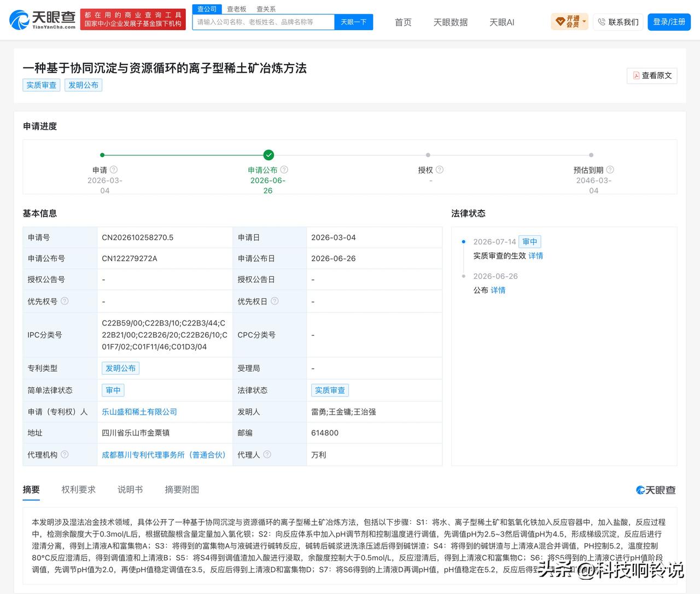
Task: Click the 2026-07-14 legal status date
Action: (x=494, y=242)
